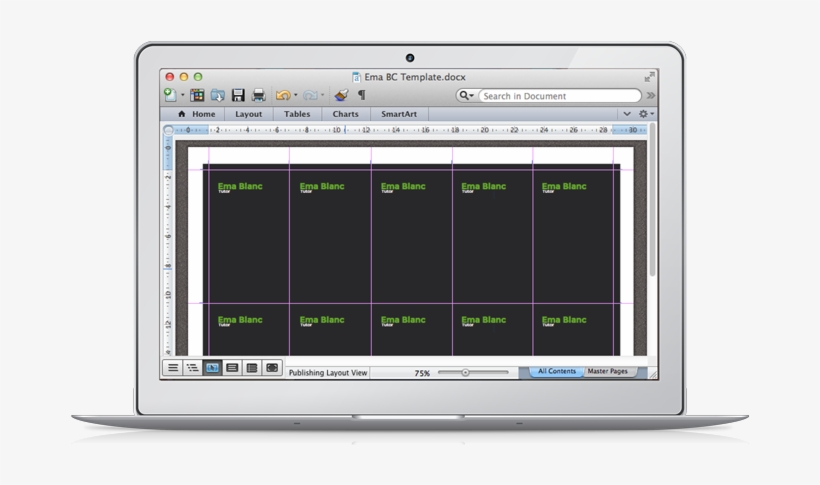The image size is (820, 485).
Task: Zoom the window with the green button
Action: (198, 77)
